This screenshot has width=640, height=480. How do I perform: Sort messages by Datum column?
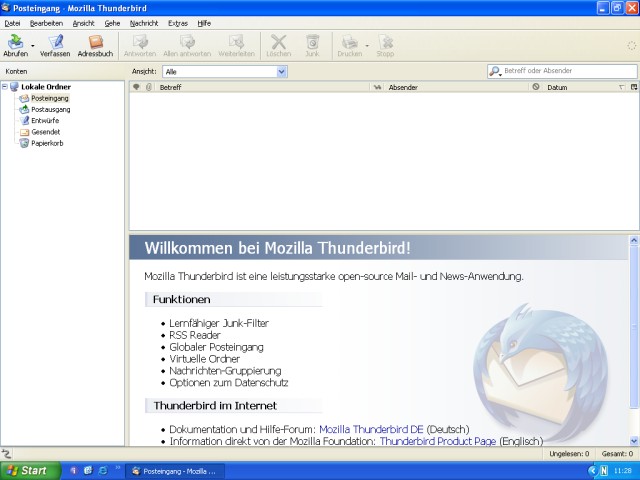586,87
